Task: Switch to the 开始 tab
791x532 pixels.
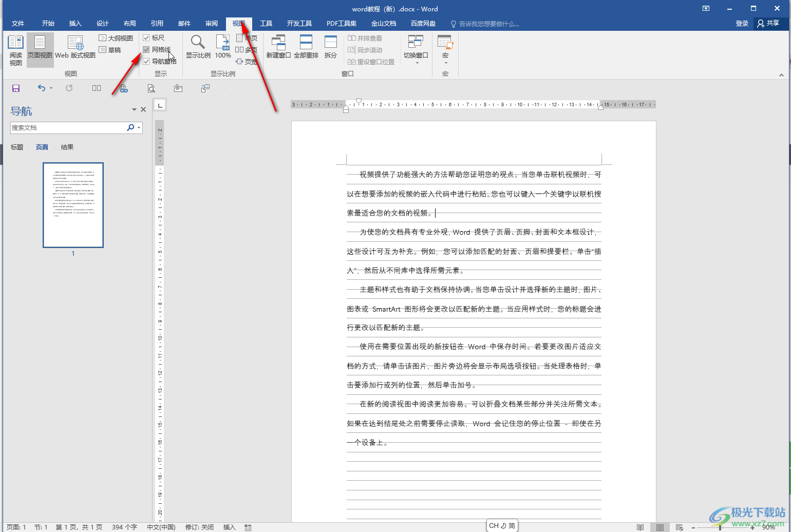Action: coord(48,24)
